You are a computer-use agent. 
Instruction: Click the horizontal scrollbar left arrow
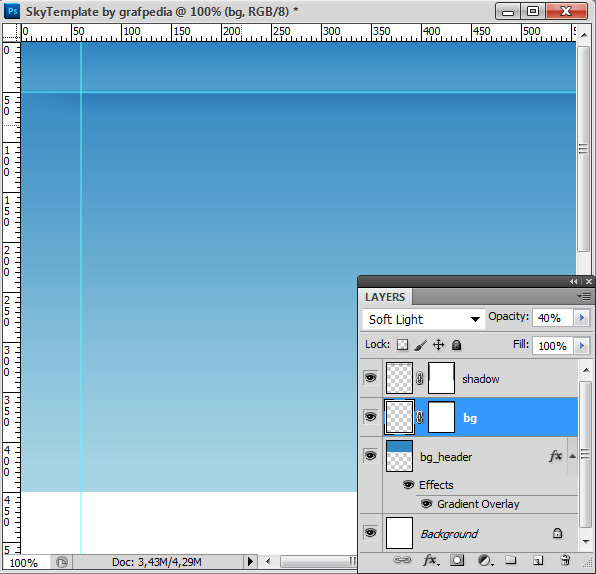[x=268, y=561]
